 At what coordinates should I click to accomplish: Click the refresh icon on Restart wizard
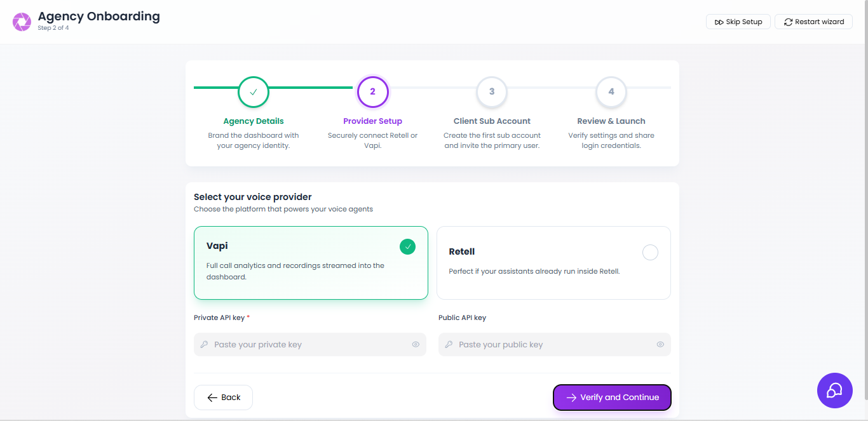pos(788,21)
